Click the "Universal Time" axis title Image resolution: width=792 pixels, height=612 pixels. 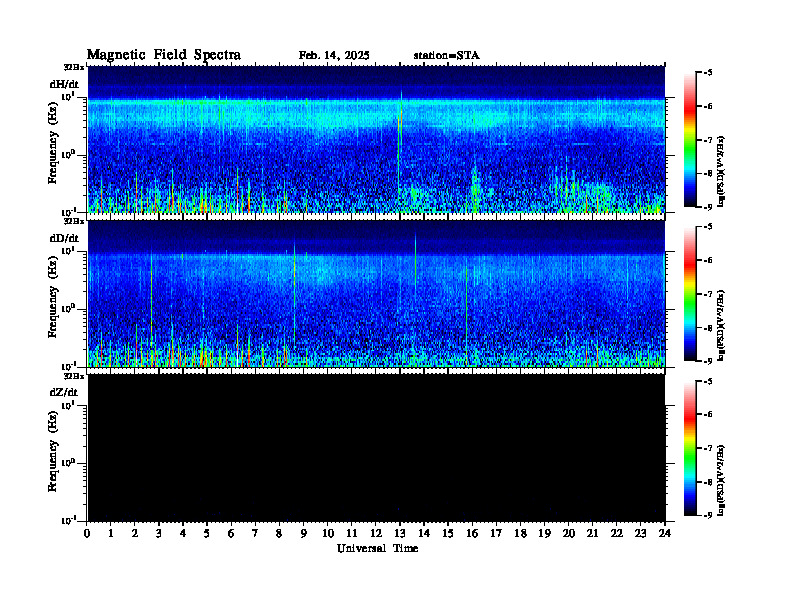[377, 548]
